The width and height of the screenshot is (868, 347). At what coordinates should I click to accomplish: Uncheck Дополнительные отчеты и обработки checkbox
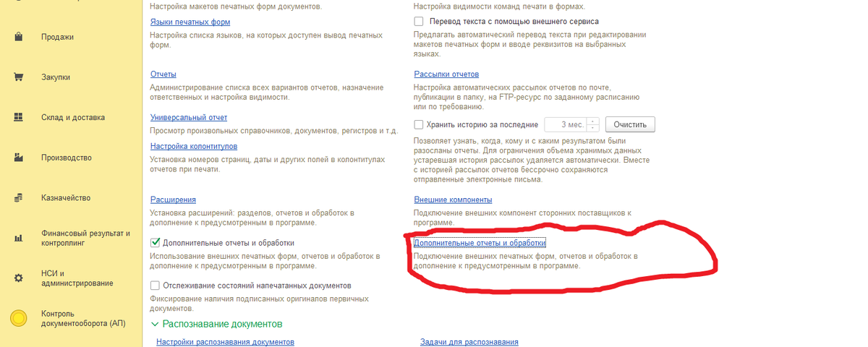155,243
